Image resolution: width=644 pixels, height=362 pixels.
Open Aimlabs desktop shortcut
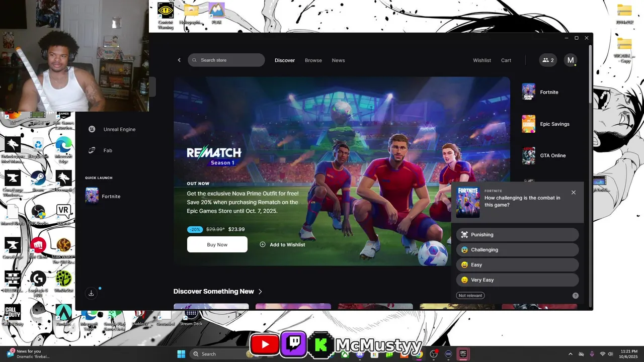click(x=63, y=315)
